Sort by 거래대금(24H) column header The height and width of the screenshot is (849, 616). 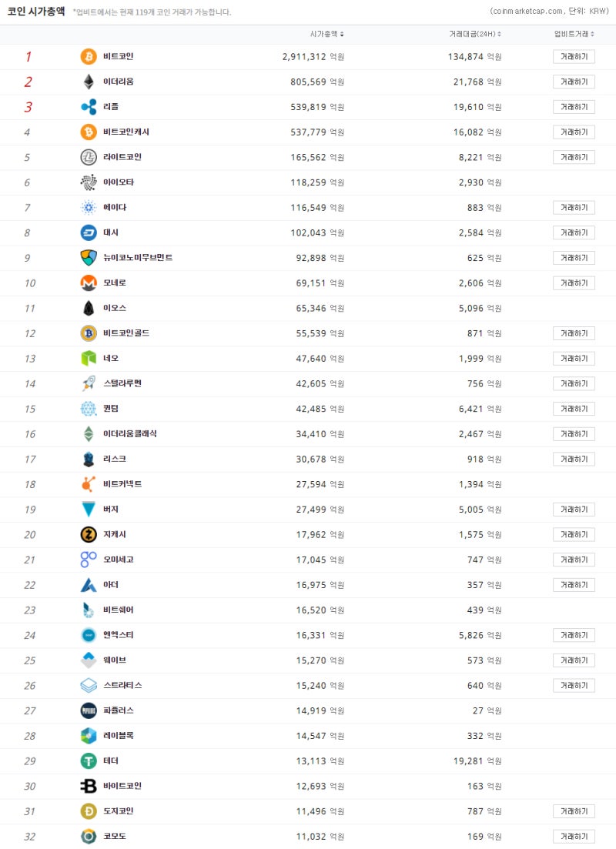[475, 34]
